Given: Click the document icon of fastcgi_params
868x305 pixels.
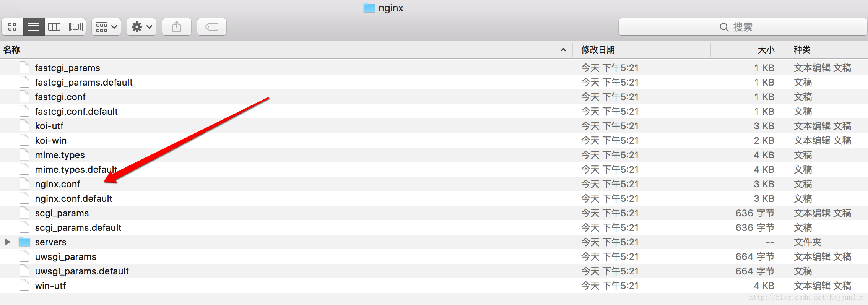Looking at the screenshot, I should pos(24,68).
